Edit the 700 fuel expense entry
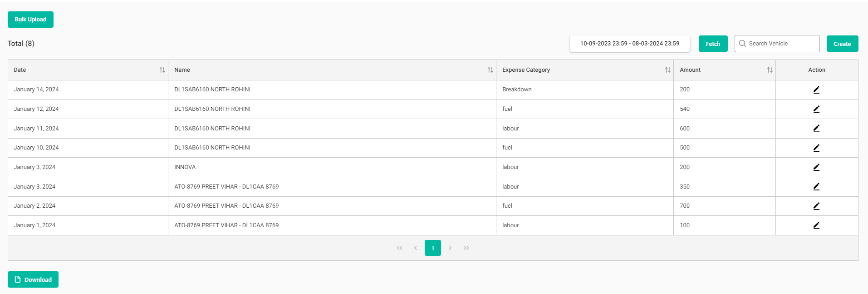 (x=816, y=206)
